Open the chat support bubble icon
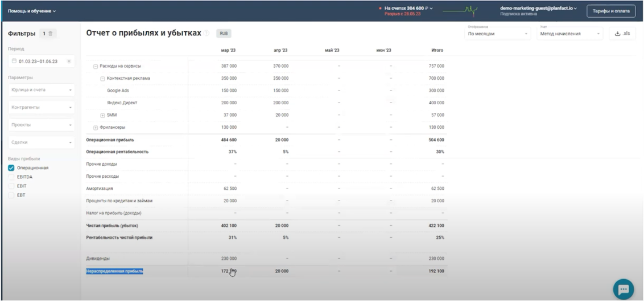The image size is (644, 302). pyautogui.click(x=623, y=289)
